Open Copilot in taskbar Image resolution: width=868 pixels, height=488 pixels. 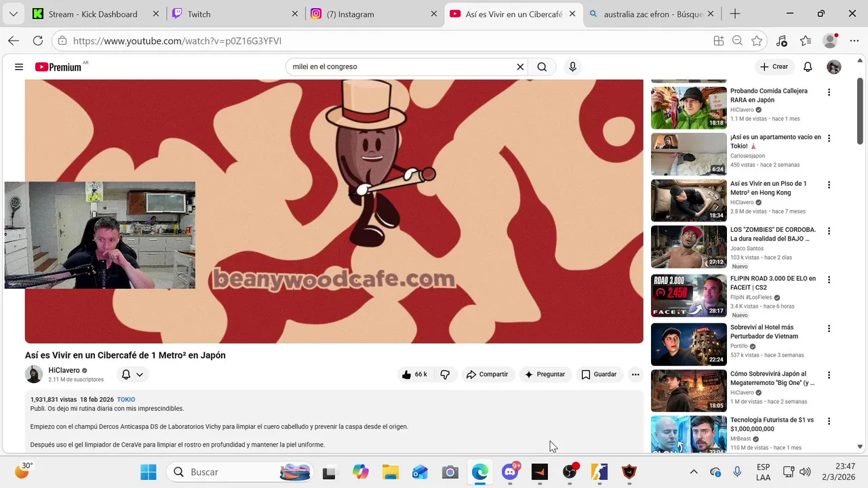(360, 472)
